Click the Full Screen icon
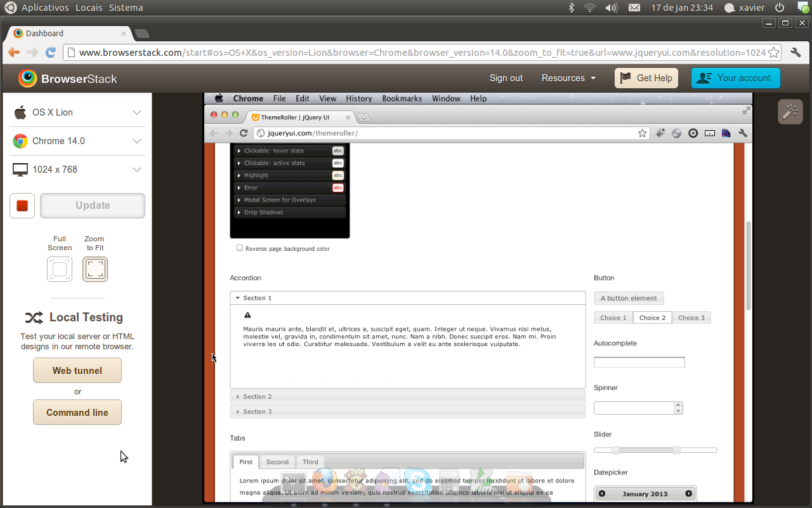Viewport: 812px width, 508px height. tap(60, 269)
